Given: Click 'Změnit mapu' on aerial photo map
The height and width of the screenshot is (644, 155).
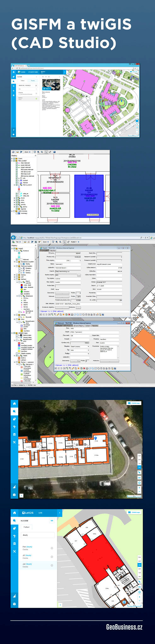Looking at the screenshot, I should (134, 403).
